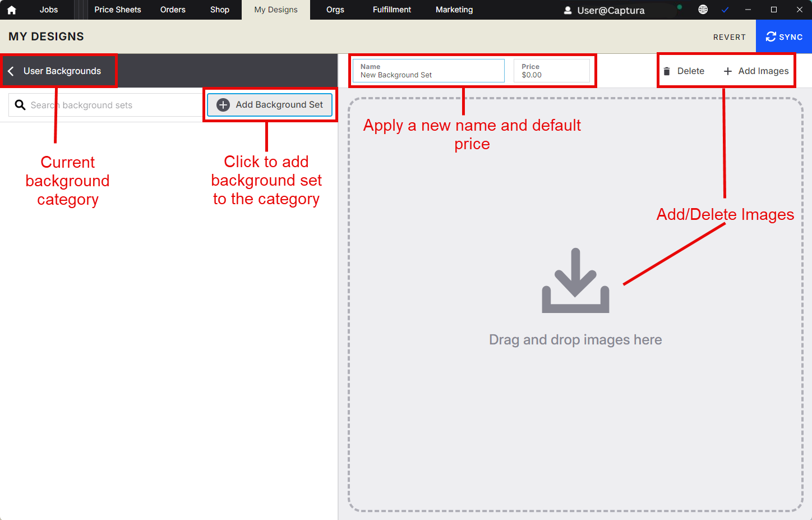Click the SYNC button label

pos(791,37)
